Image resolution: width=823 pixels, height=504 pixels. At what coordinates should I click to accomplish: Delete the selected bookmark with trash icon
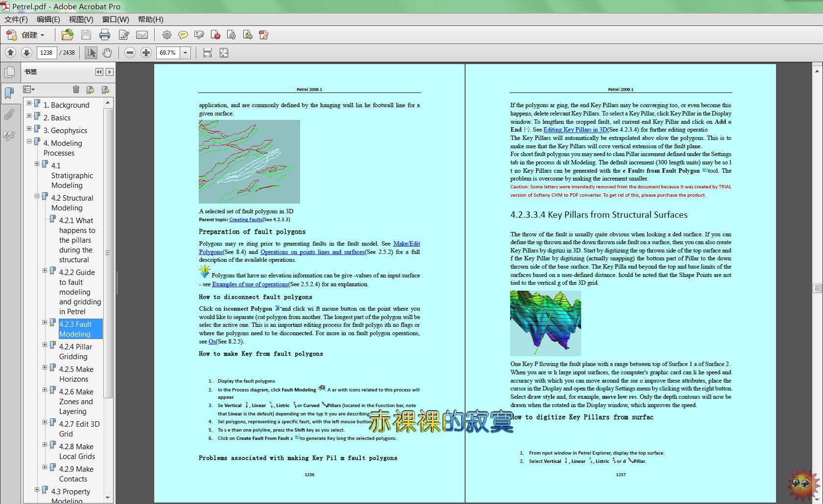[76, 90]
